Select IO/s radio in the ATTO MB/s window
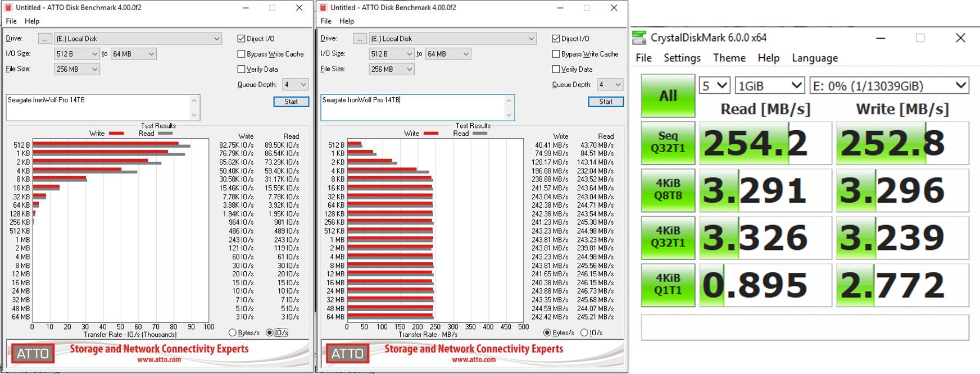The image size is (980, 374). tap(584, 332)
